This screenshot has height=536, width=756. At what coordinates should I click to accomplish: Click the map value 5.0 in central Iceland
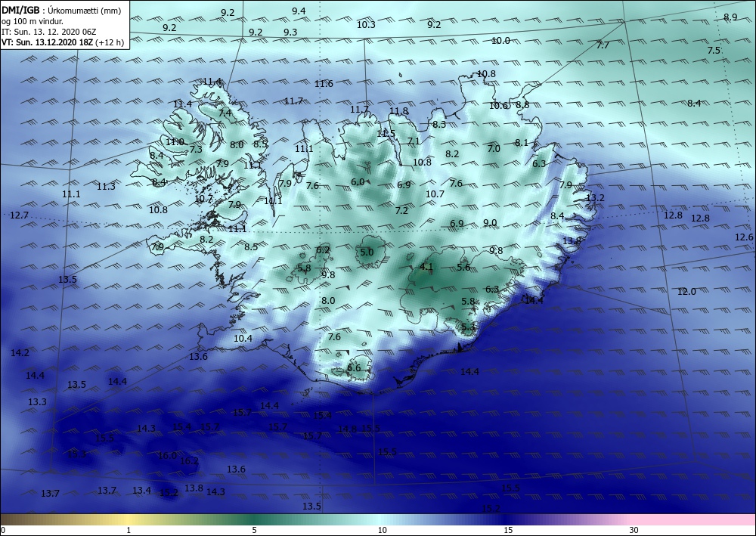(x=367, y=252)
